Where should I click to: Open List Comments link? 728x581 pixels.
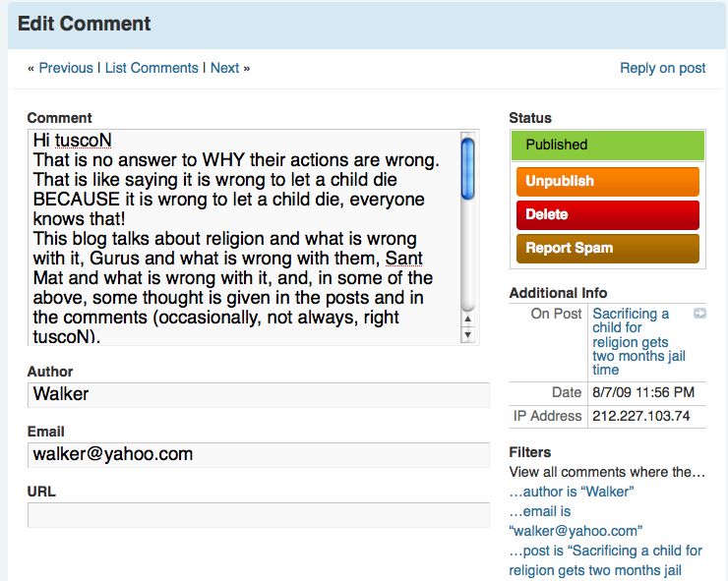pyautogui.click(x=152, y=68)
